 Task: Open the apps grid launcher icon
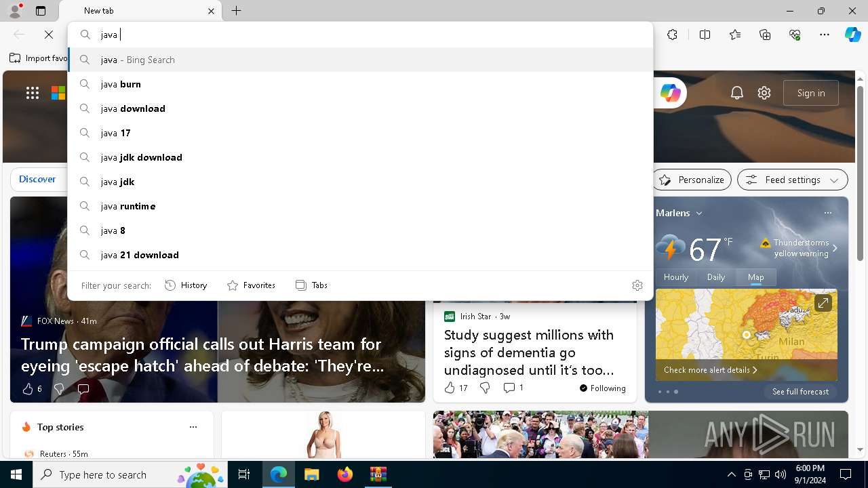[32, 93]
